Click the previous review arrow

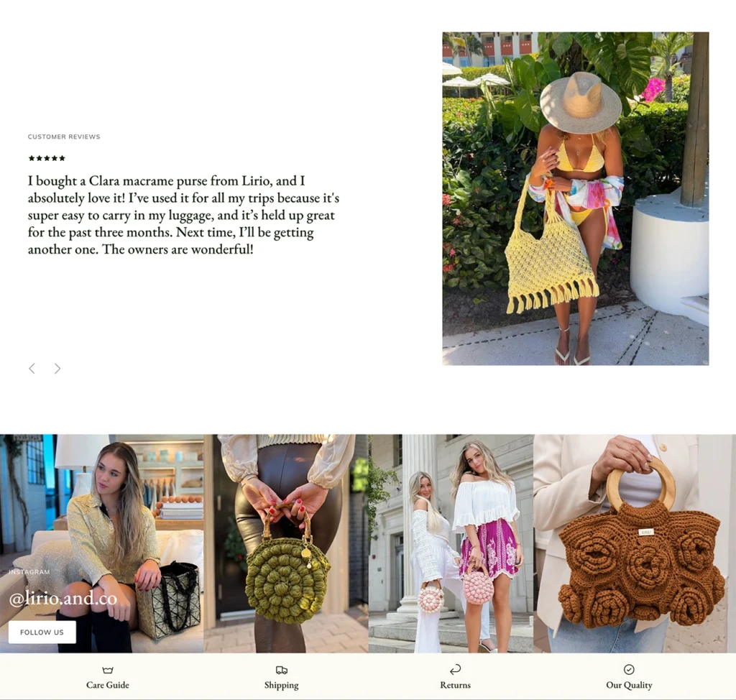(x=32, y=369)
